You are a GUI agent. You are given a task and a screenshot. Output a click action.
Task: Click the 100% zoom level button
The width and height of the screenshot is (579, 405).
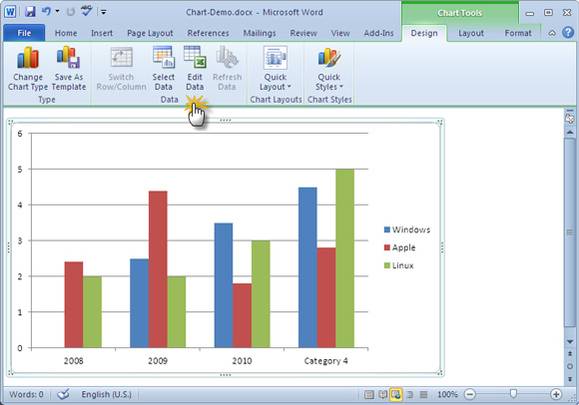[x=447, y=395]
